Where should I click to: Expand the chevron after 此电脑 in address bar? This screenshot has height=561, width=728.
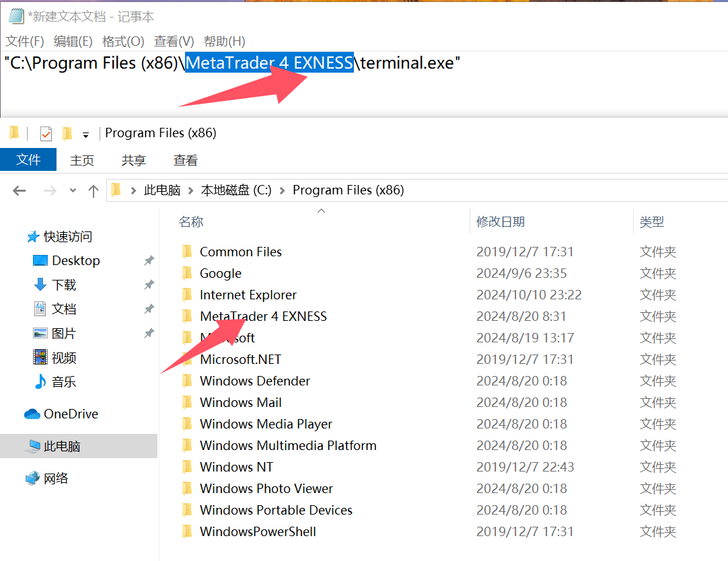[190, 190]
